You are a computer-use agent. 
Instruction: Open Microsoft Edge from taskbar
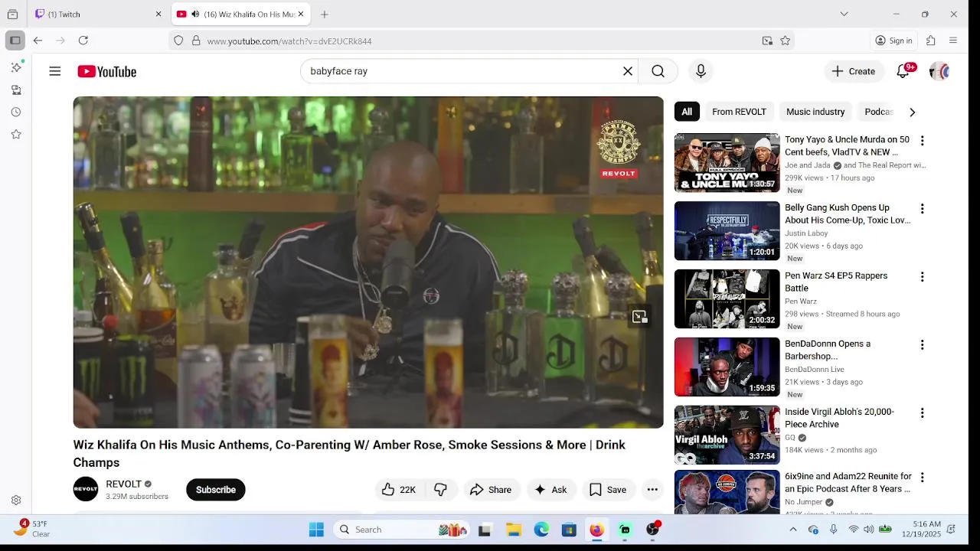(x=541, y=530)
